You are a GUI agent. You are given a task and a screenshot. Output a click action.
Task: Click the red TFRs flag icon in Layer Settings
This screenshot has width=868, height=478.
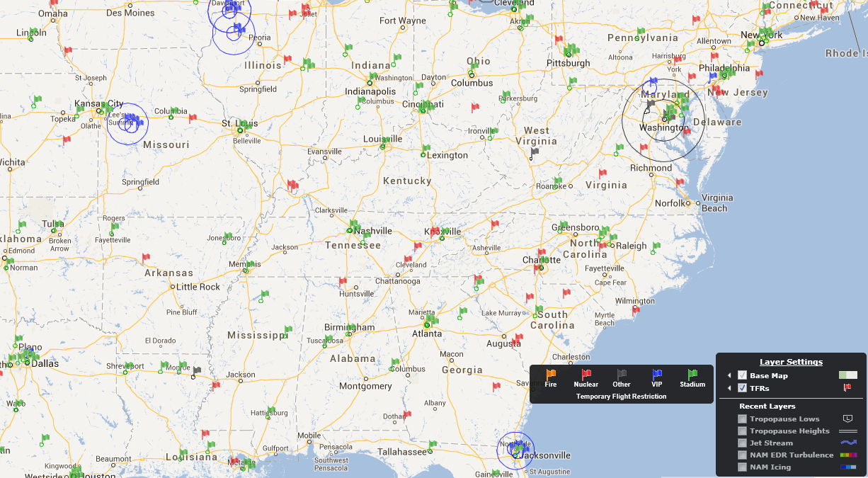847,387
